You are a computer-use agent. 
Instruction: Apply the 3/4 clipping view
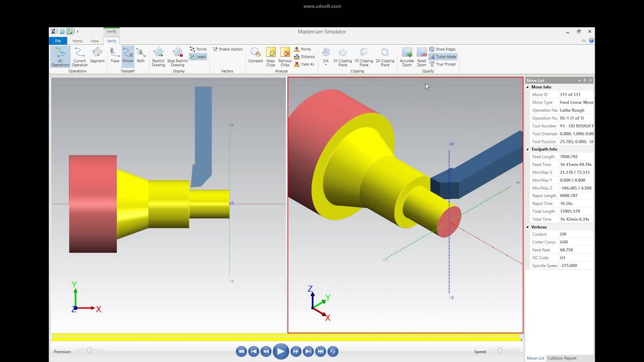pyautogui.click(x=326, y=55)
